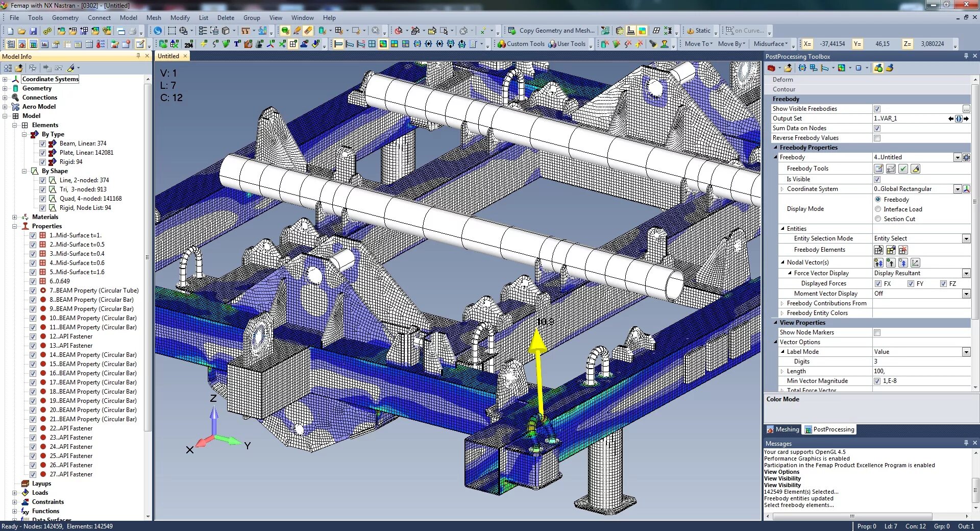Open the Entity Selection Mode dropdown
Screen dimensions: 980x531
pos(966,238)
